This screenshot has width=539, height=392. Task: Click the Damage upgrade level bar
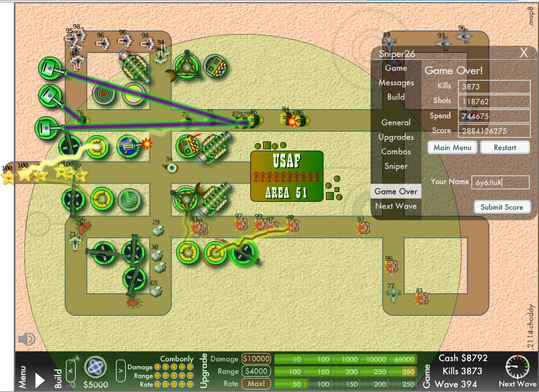[x=345, y=359]
